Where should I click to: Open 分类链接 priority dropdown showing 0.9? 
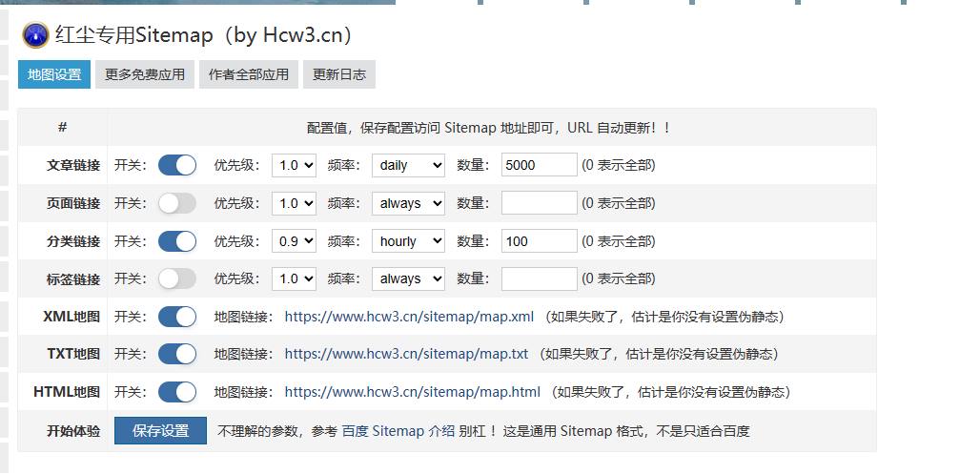294,241
